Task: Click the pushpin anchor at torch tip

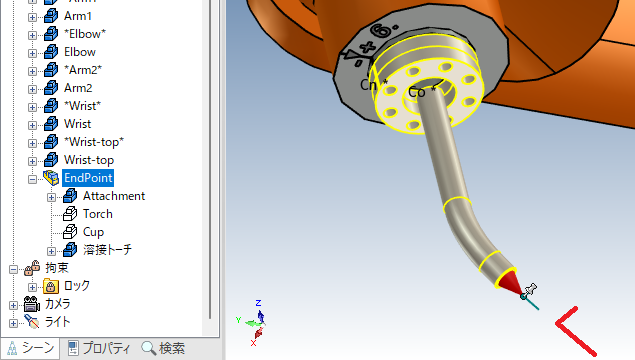Action: pyautogui.click(x=529, y=291)
